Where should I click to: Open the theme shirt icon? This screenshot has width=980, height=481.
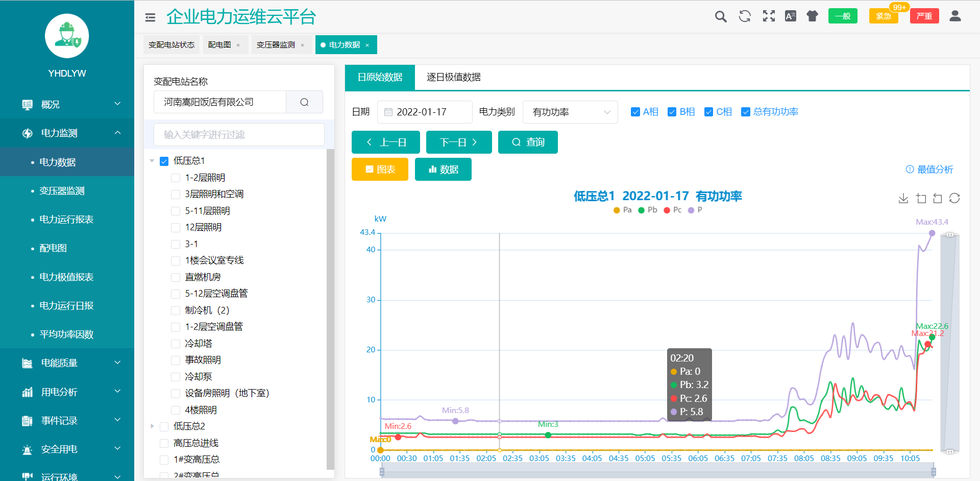[x=812, y=16]
